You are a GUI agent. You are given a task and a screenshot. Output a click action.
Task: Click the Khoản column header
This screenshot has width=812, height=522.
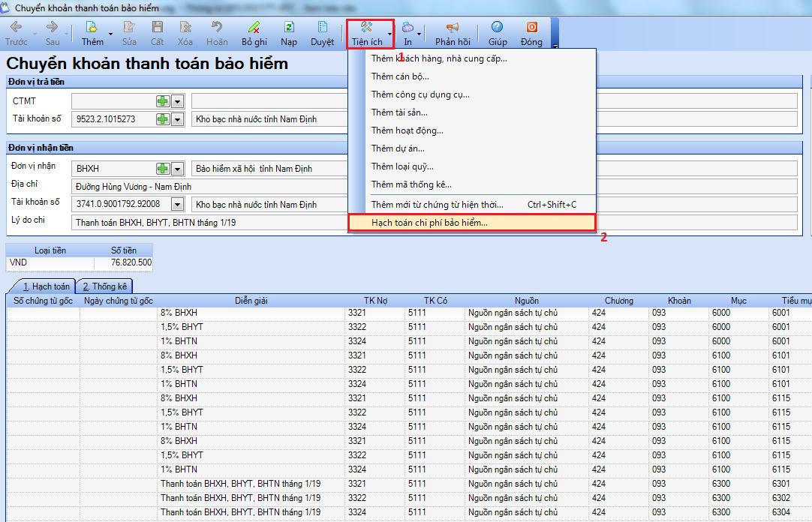click(x=679, y=301)
